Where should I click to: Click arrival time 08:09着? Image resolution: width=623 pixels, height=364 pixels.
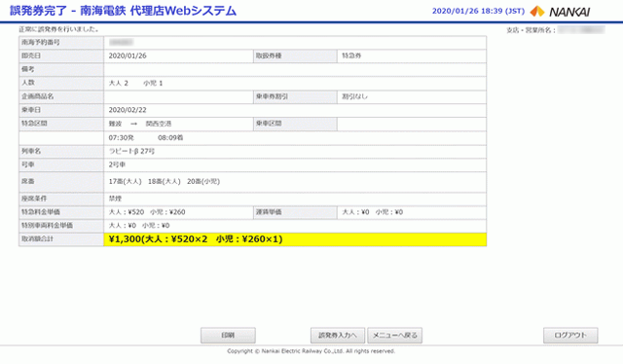coord(170,138)
